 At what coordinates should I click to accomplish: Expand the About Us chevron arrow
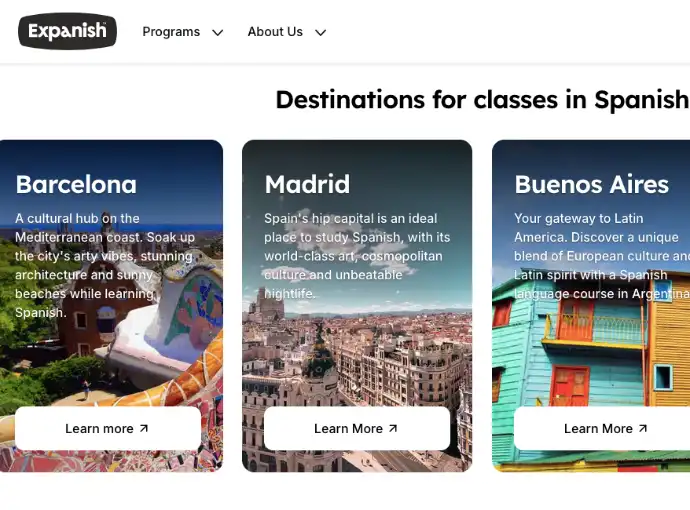321,33
